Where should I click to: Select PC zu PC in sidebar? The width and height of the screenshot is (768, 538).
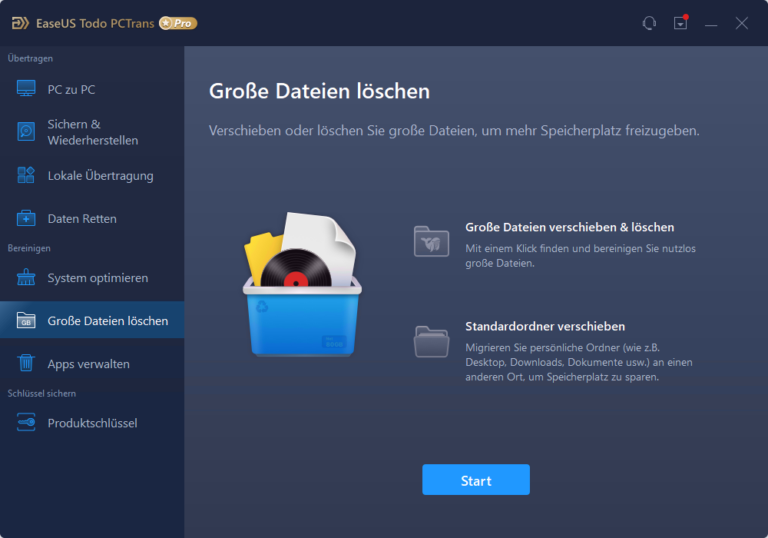pyautogui.click(x=92, y=89)
